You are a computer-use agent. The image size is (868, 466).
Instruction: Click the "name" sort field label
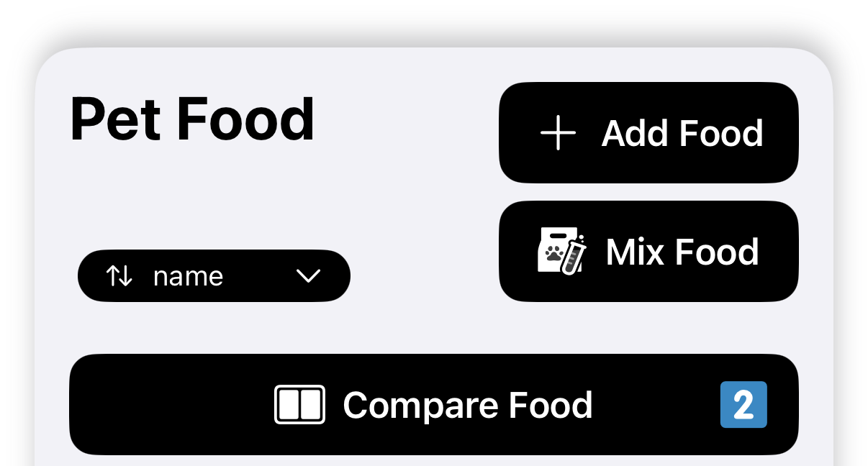point(188,276)
